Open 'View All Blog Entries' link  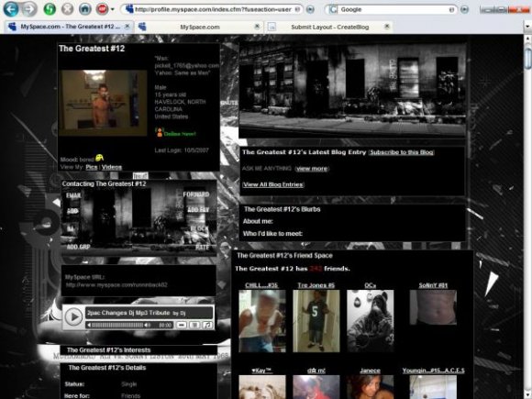click(272, 184)
